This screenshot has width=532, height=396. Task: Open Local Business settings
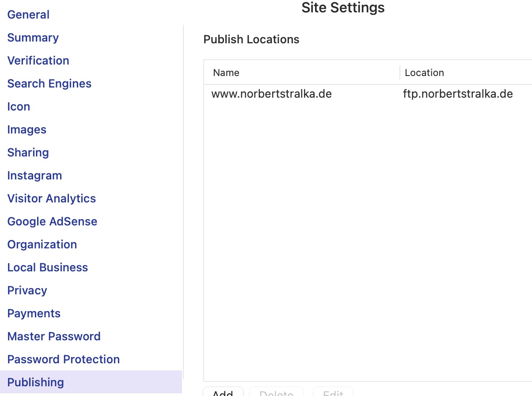48,267
